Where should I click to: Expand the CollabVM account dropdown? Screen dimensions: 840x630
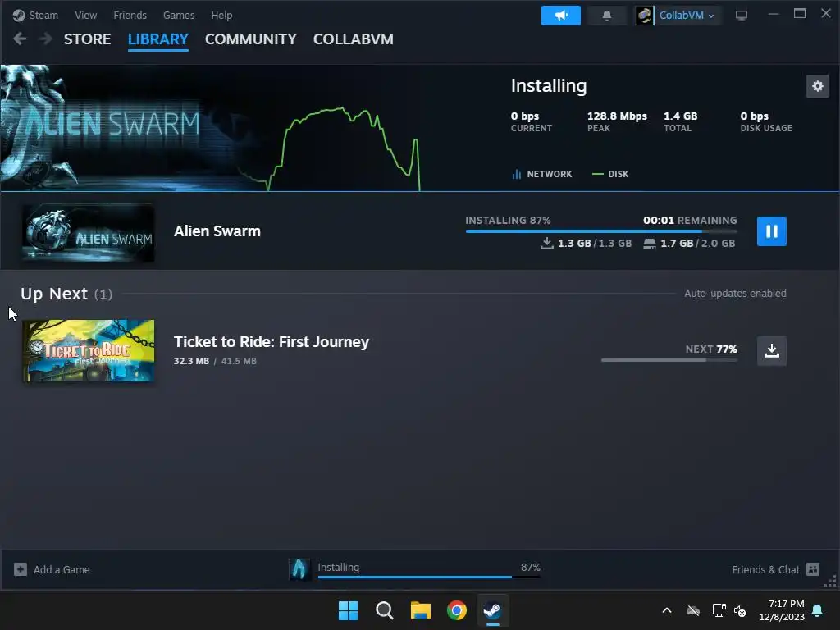coord(687,16)
